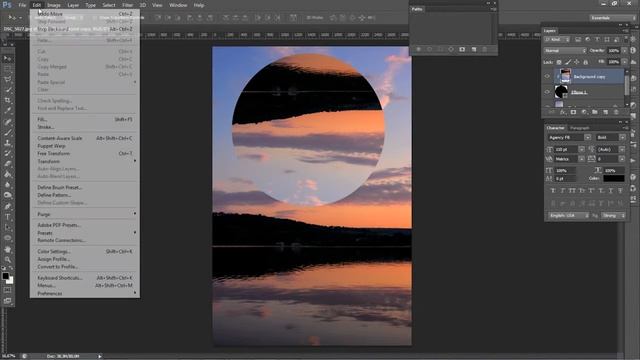Image resolution: width=640 pixels, height=360 pixels.
Task: Create a new adjustment layer
Action: [x=584, y=112]
